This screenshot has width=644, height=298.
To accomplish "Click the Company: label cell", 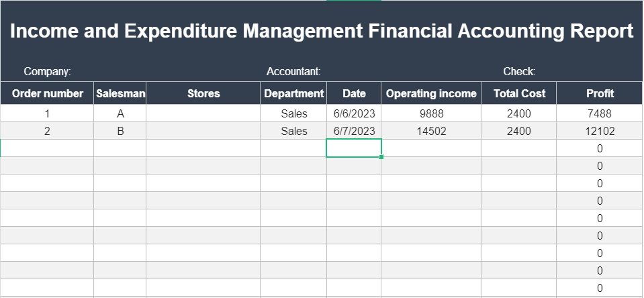I will pyautogui.click(x=47, y=71).
